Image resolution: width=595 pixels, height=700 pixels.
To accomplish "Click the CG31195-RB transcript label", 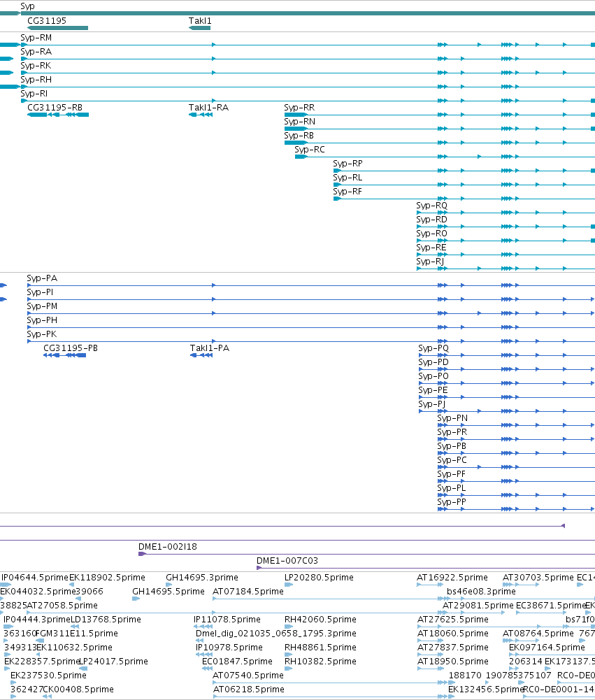I will point(55,108).
